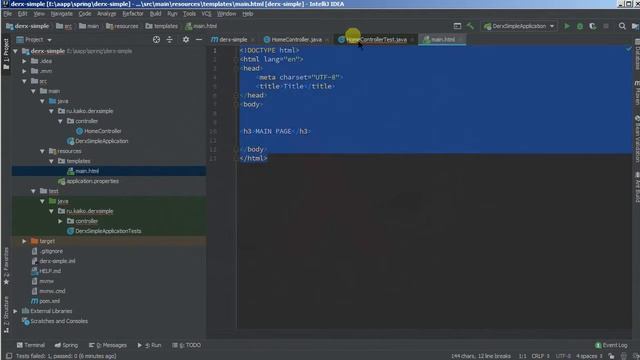Click templates breadcrumb in navigation bar
Screen dimensions: 640x360
tap(162, 26)
